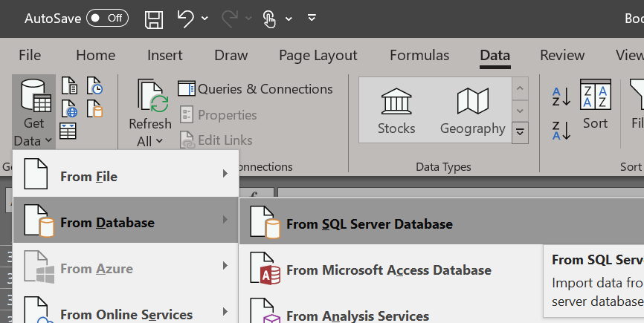
Task: Click the Existing Connections icon
Action: point(95,109)
